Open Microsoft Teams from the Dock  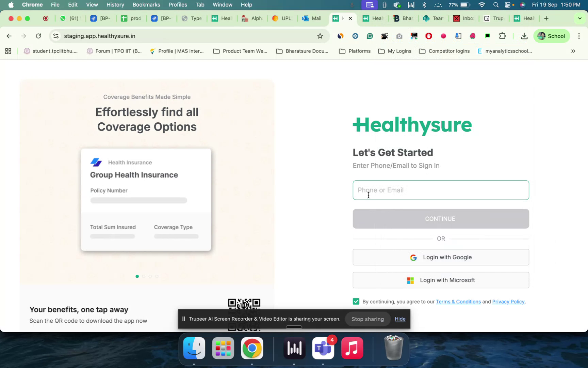[x=323, y=348]
